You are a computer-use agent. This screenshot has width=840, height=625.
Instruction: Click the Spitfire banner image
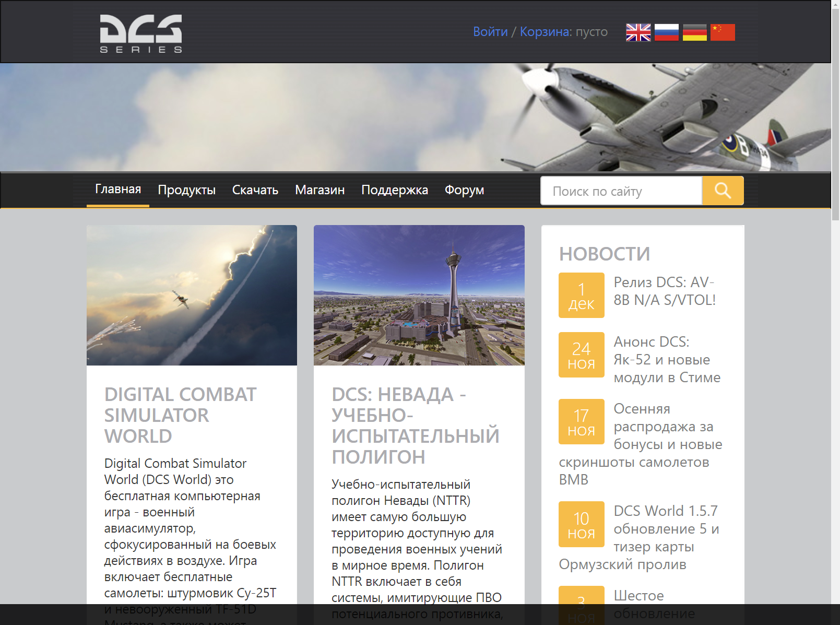click(x=416, y=117)
